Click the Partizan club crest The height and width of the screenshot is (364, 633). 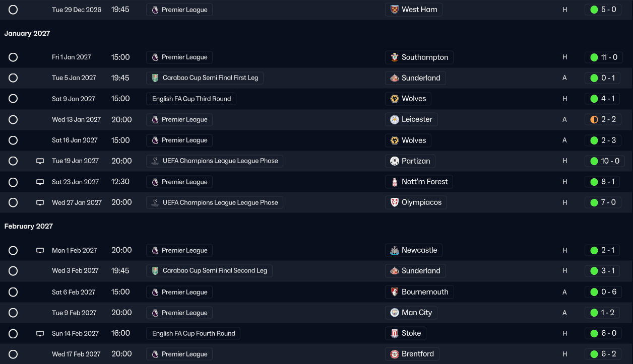pyautogui.click(x=395, y=161)
